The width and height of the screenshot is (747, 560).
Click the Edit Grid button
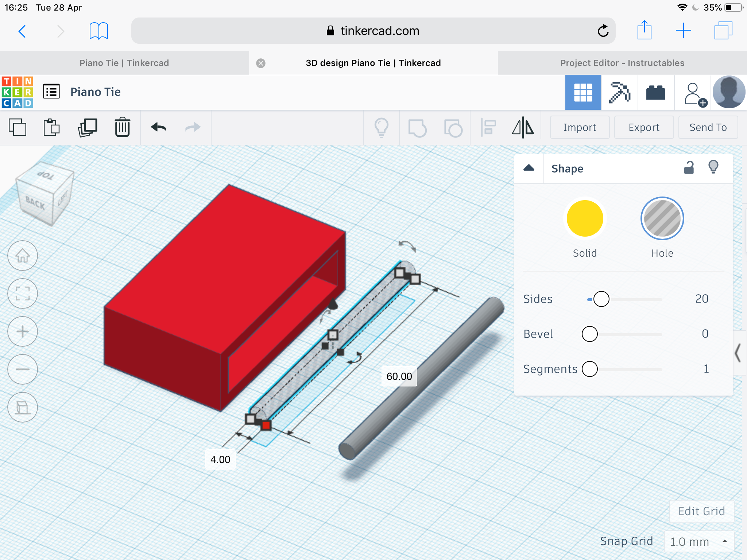pos(701,511)
